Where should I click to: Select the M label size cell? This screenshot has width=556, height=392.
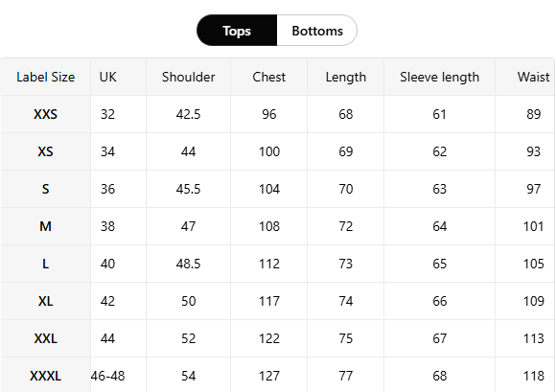click(45, 226)
